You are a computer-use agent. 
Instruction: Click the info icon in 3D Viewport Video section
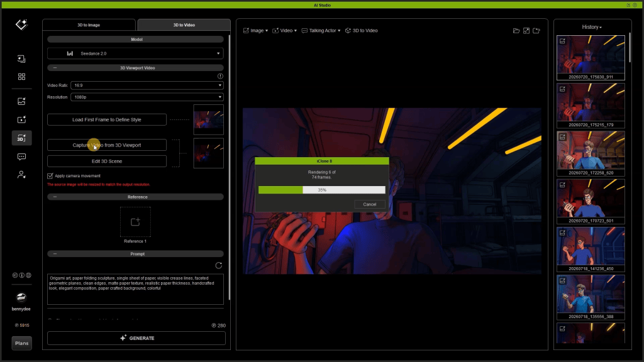coord(220,76)
